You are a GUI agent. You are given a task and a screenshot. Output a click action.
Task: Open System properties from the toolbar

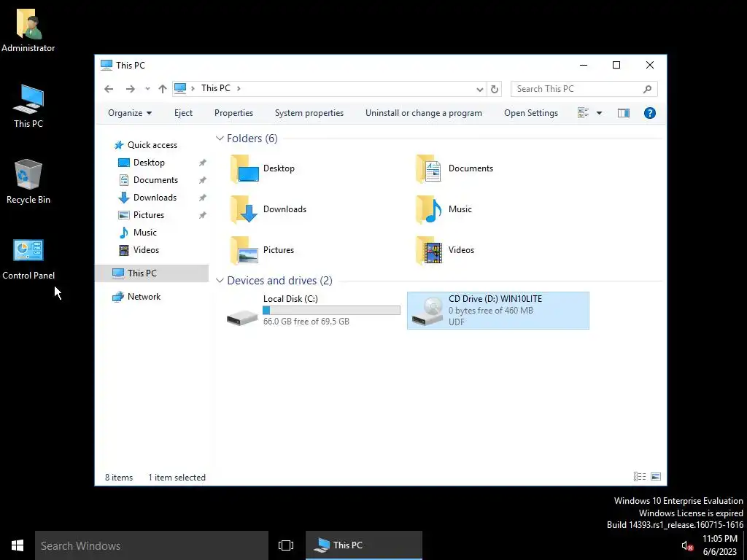(309, 113)
